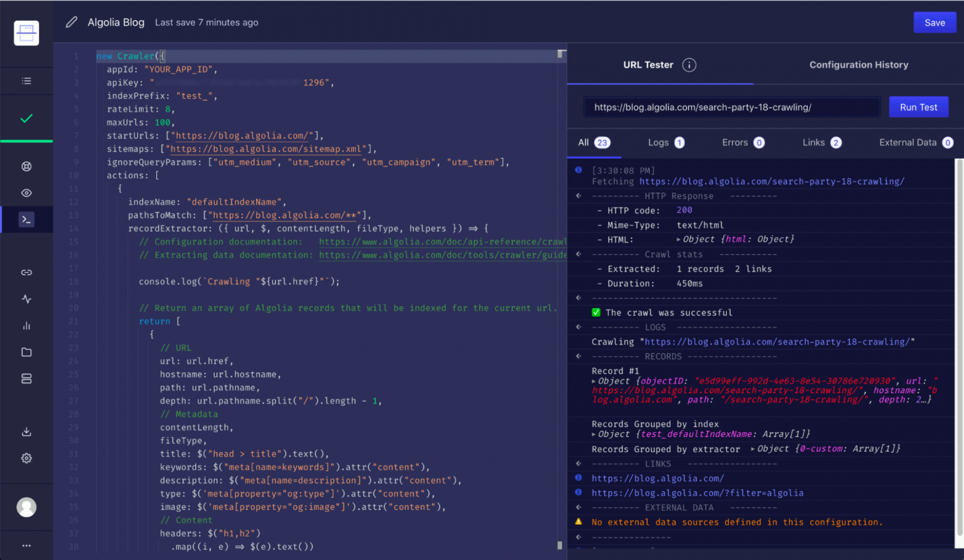Select the All results tab
The width and height of the screenshot is (964, 560).
coord(594,142)
